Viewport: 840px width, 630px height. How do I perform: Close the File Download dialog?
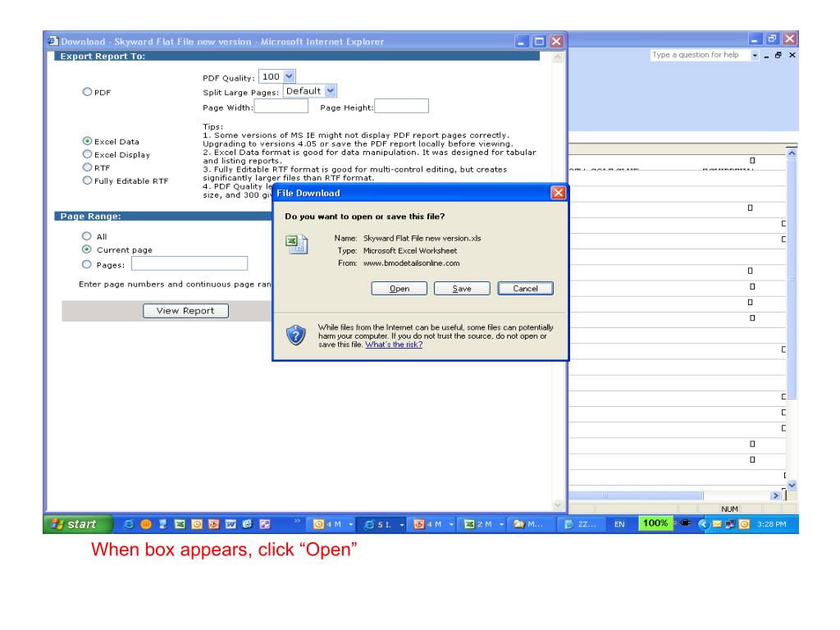pos(558,193)
